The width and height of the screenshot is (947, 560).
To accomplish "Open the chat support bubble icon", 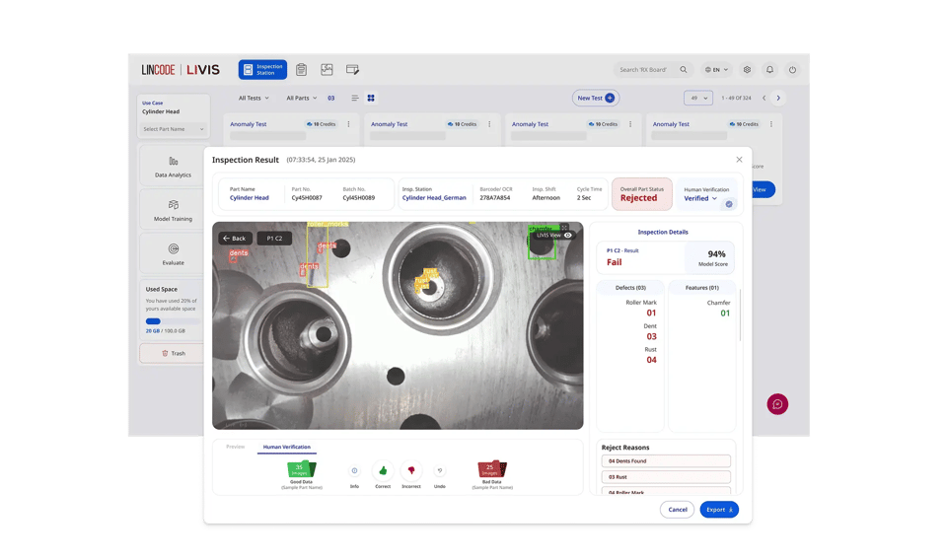I will [x=777, y=404].
